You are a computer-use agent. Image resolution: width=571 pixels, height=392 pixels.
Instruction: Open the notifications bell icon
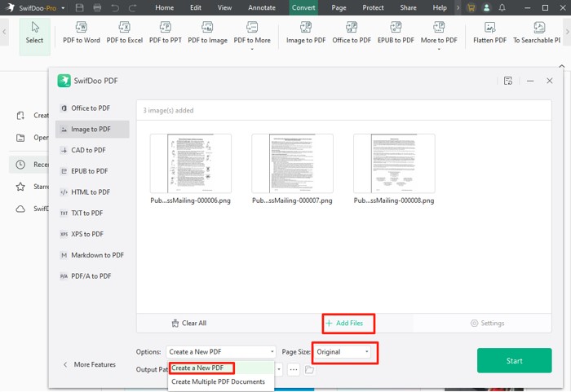point(502,7)
